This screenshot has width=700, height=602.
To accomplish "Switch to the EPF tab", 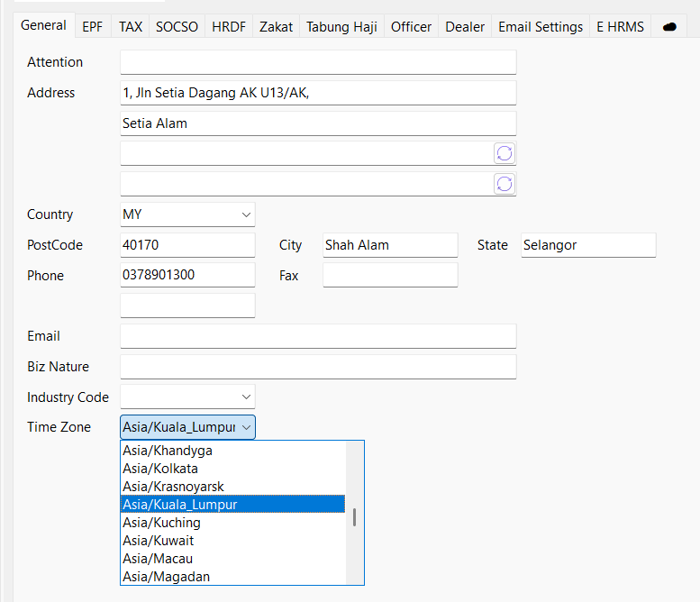I will pos(92,27).
